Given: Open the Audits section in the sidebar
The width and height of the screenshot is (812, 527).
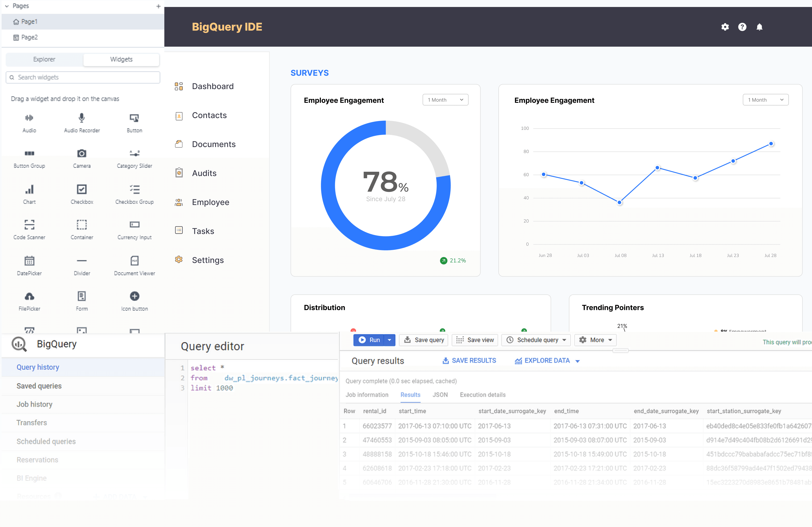Looking at the screenshot, I should coord(204,173).
